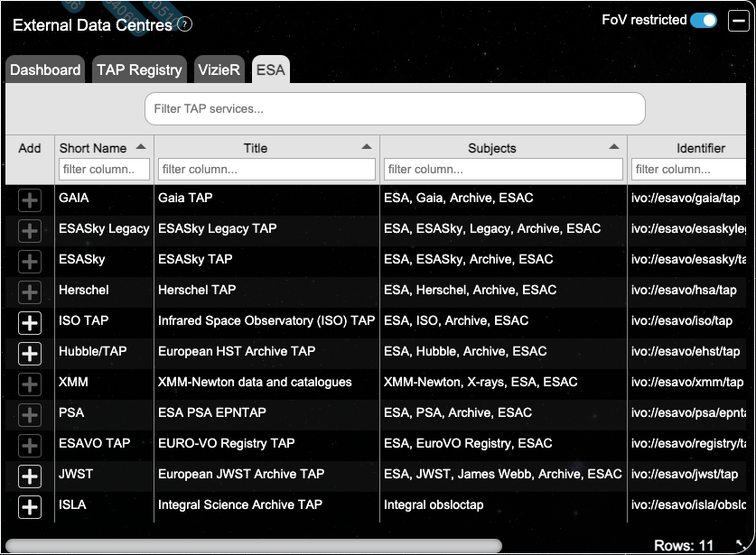Open help for External Data Centres
This screenshot has height=555, width=756.
click(x=184, y=24)
